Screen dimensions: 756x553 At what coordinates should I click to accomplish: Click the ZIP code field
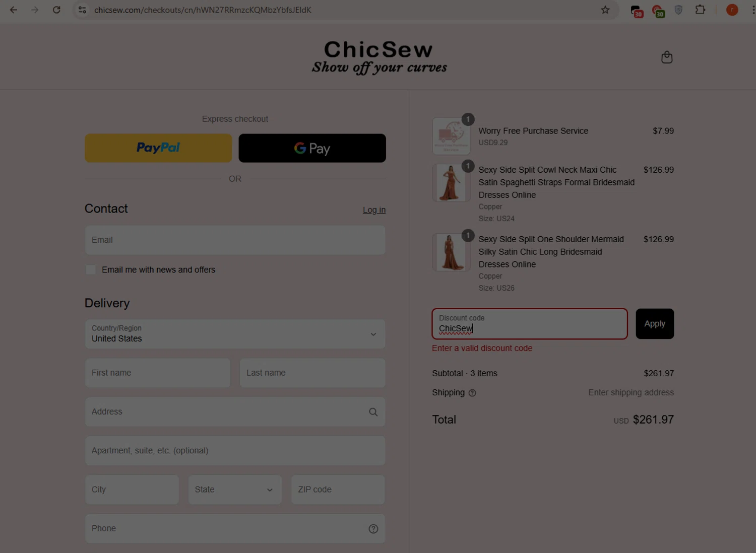coord(338,490)
